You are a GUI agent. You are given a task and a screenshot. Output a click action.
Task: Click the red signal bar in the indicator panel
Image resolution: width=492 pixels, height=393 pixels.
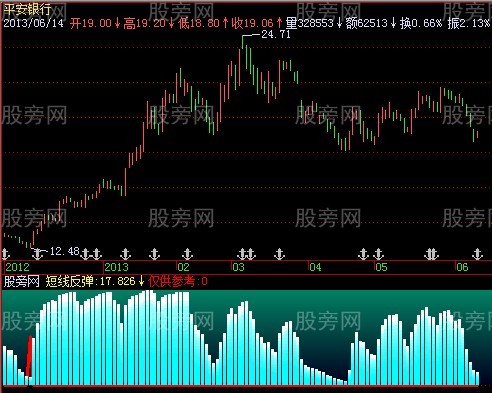point(29,356)
